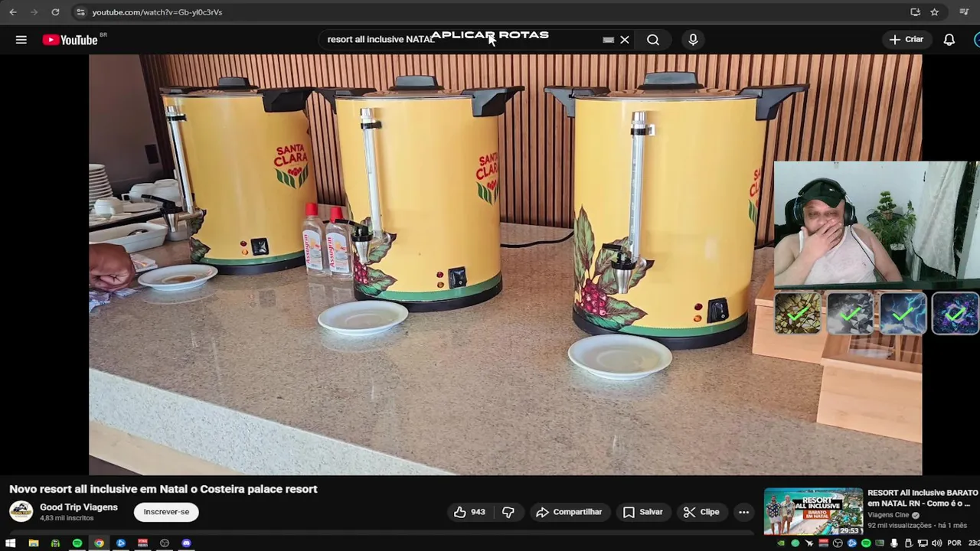Create a Clipe from the video

pos(701,512)
